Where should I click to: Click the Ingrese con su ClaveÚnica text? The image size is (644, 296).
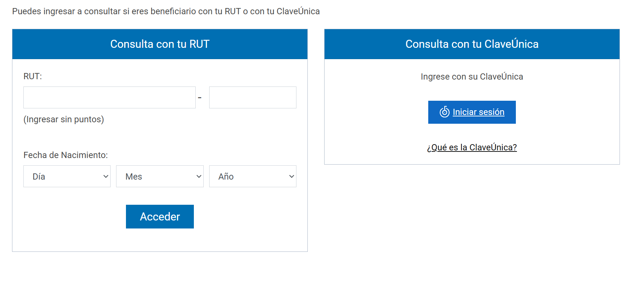click(x=472, y=77)
